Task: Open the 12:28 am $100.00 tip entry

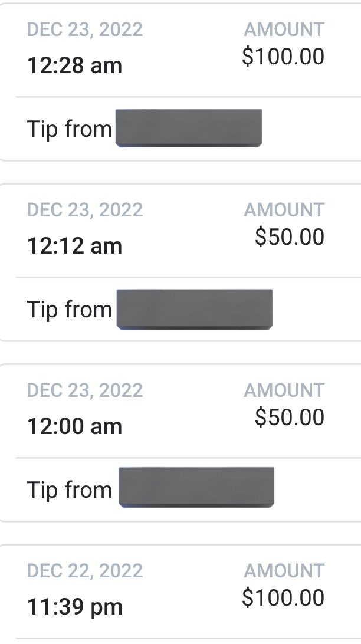Action: pyautogui.click(x=180, y=82)
